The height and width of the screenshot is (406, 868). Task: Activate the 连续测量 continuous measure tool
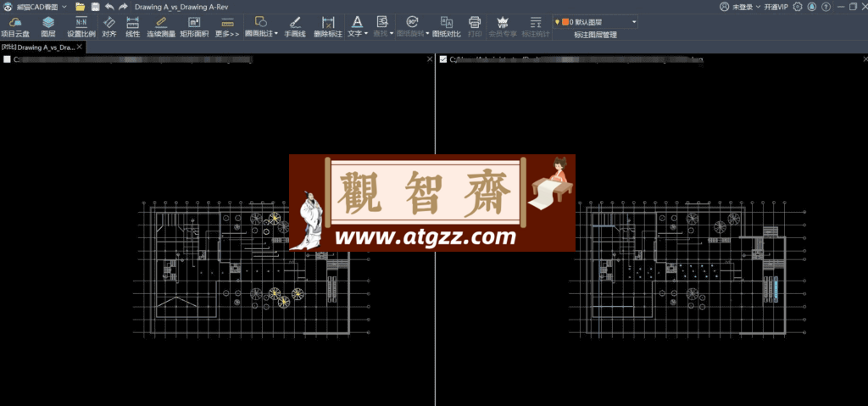pos(161,26)
